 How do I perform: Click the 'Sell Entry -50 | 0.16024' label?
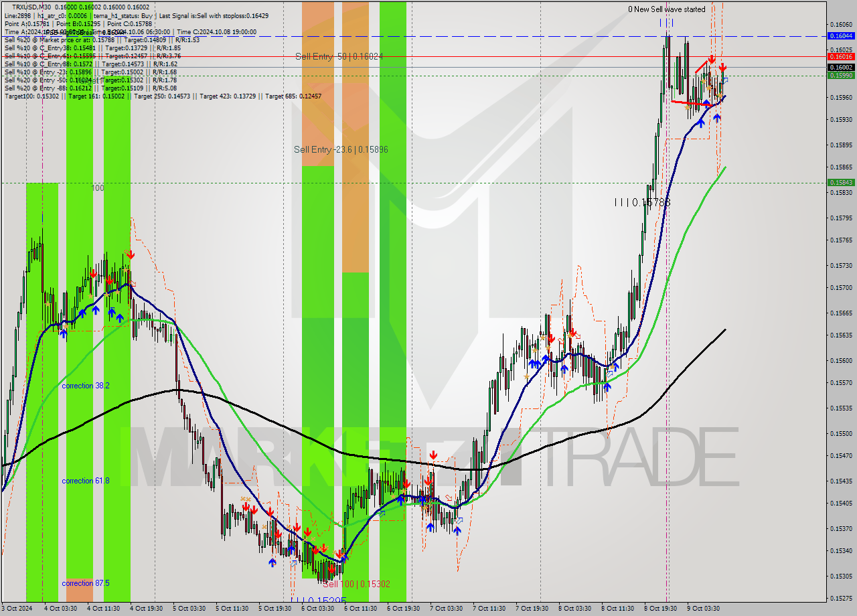tap(339, 57)
